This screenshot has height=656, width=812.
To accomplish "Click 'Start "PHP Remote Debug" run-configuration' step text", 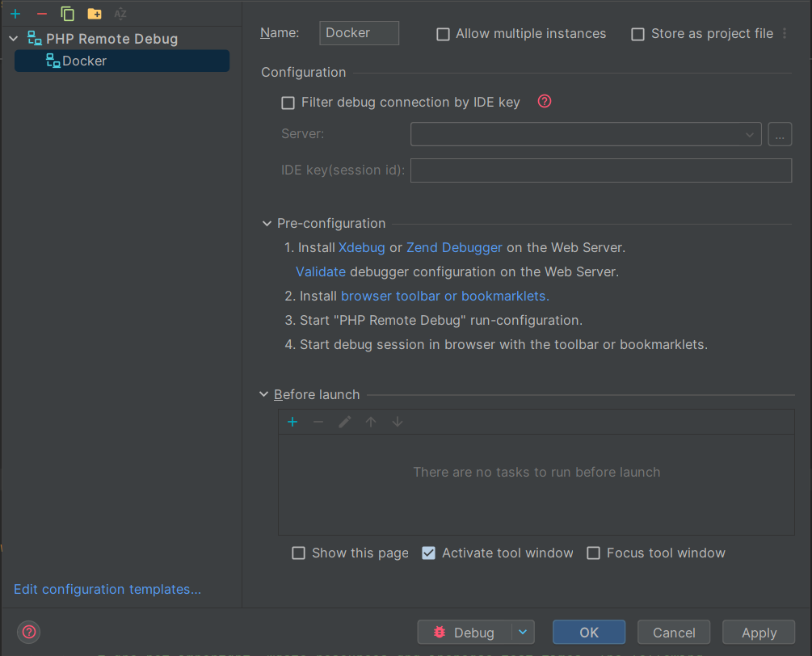I will point(441,321).
